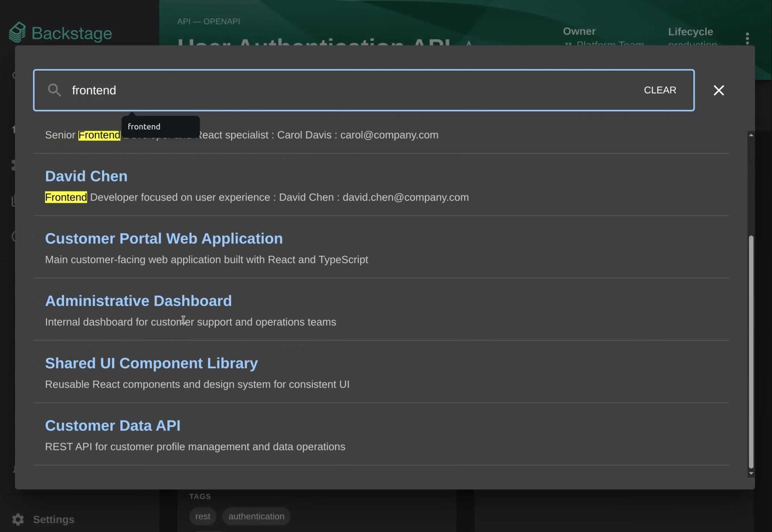
Task: Open the Settings gear icon
Action: point(18,519)
